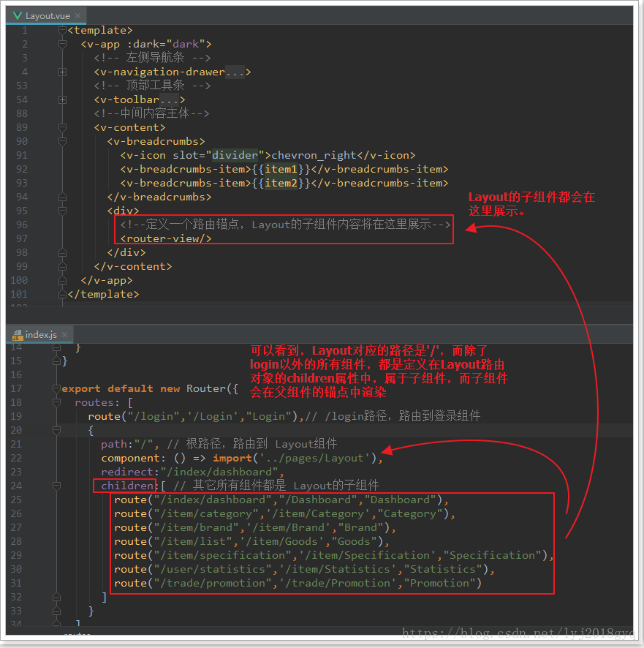Screen dimensions: 644x648
Task: Switch to the index.js editor tab
Action: pos(40,334)
